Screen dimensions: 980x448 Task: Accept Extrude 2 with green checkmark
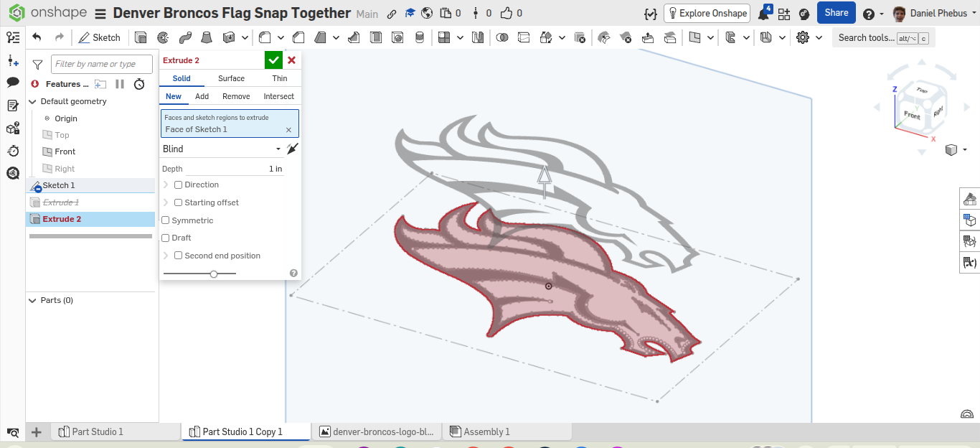273,60
